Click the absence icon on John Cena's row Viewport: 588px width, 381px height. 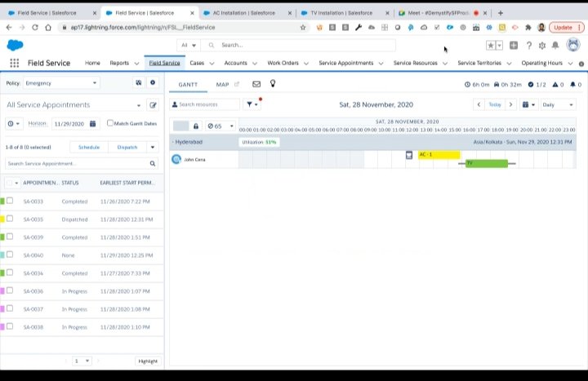coord(409,155)
